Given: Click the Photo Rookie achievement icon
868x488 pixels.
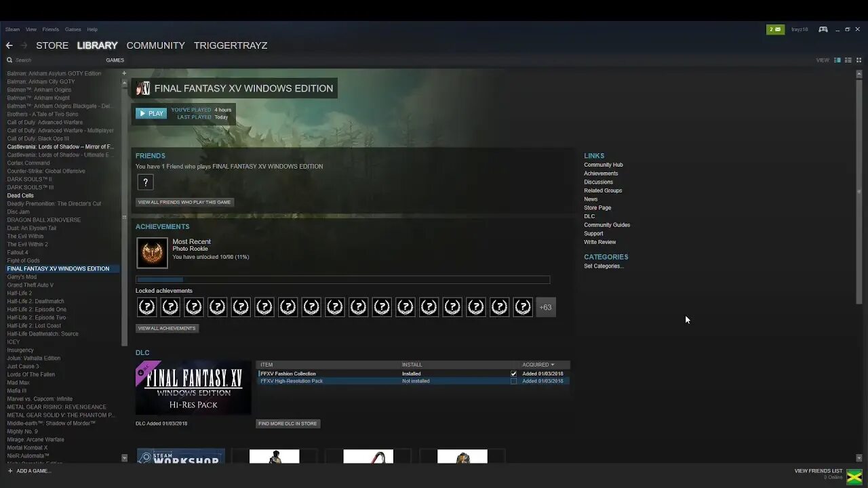Looking at the screenshot, I should 152,253.
